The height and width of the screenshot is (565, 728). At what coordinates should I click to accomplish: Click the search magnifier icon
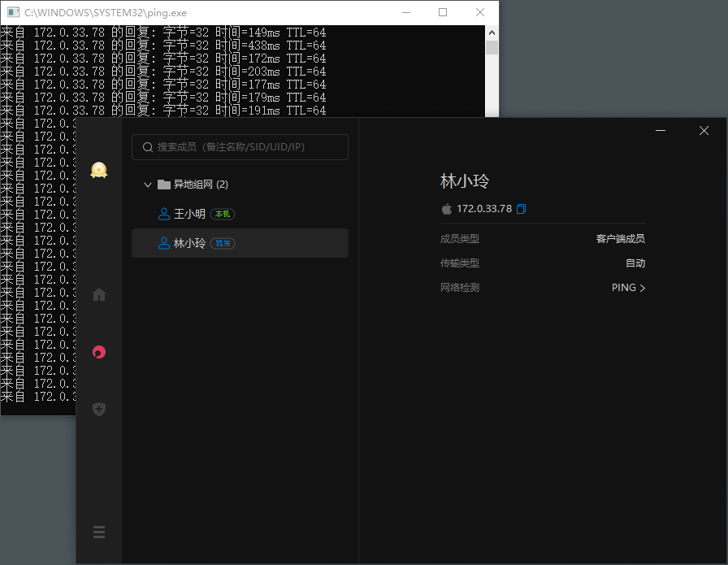coord(148,147)
